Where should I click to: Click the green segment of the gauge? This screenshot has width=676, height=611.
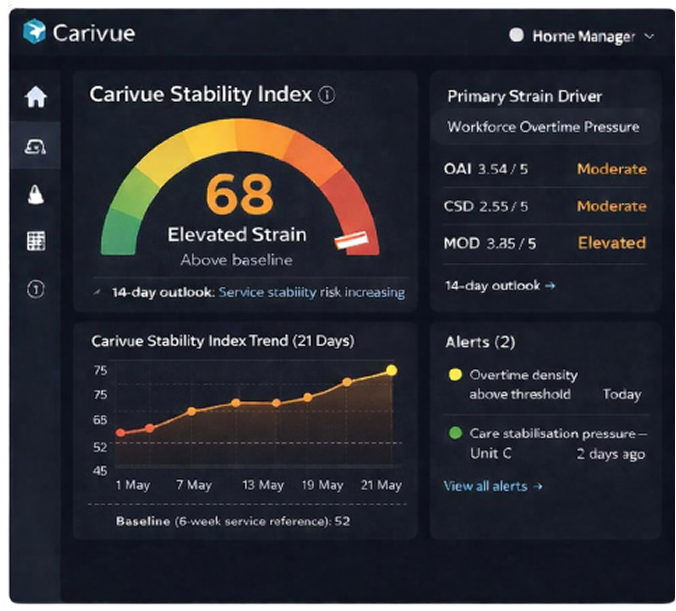tap(121, 233)
